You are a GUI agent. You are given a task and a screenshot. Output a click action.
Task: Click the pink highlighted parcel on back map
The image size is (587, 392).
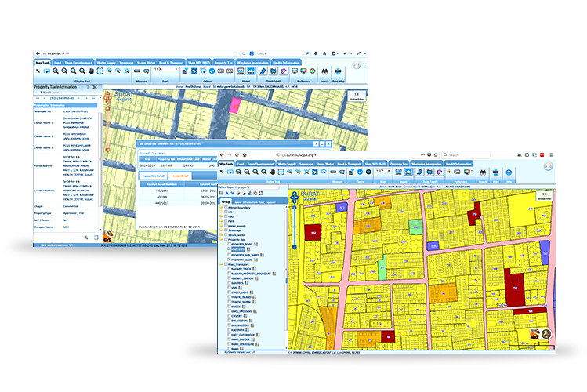(x=235, y=105)
